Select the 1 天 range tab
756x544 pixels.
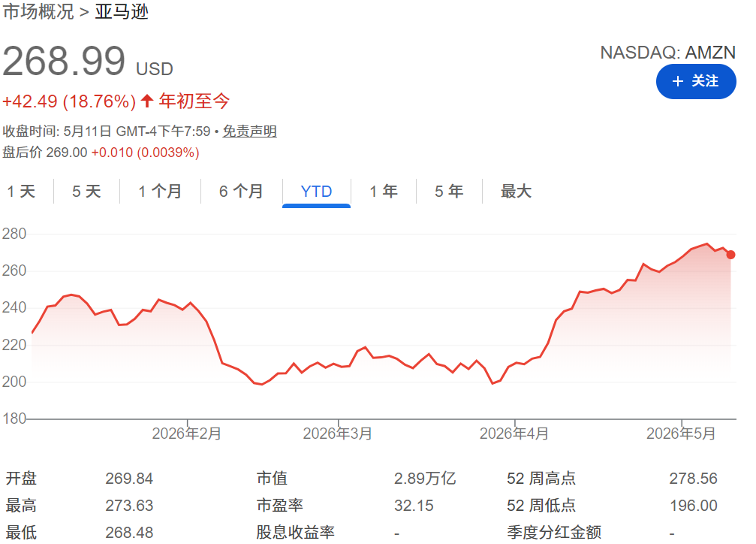click(21, 192)
